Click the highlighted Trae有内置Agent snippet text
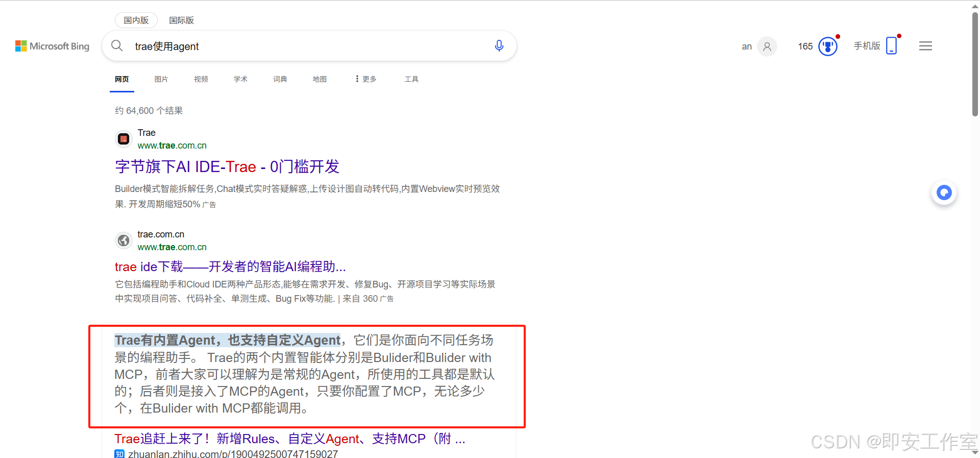980x458 pixels. (228, 340)
